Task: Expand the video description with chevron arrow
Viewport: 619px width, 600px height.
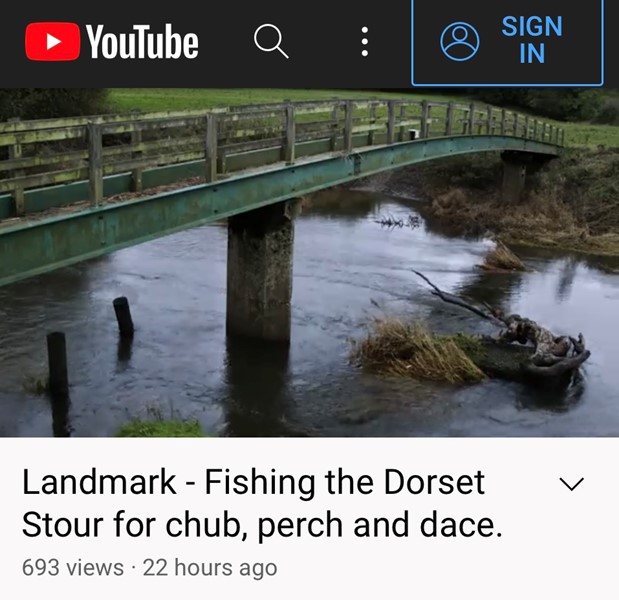Action: click(572, 484)
